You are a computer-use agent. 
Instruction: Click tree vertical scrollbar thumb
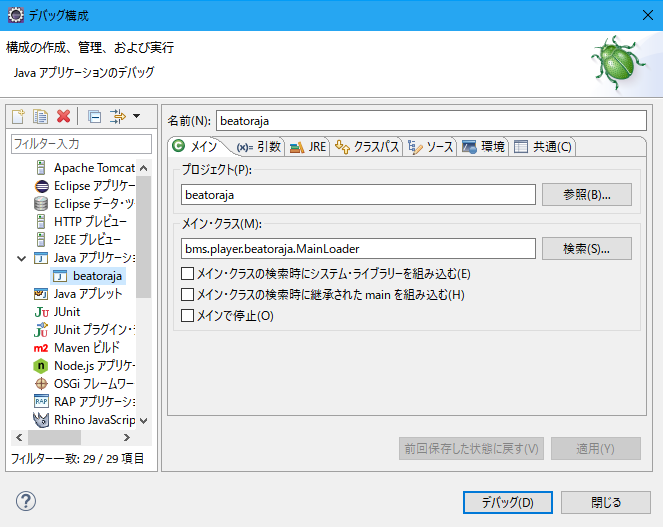click(144, 237)
